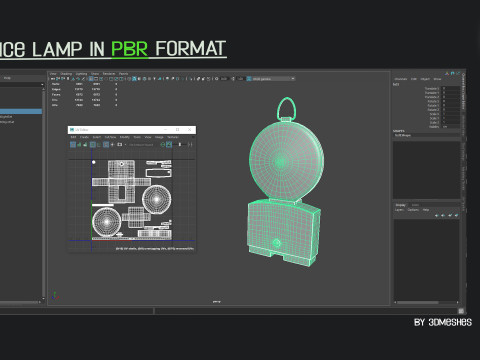The image size is (480, 360).
Task: Switch to Display layer tab
Action: click(401, 205)
